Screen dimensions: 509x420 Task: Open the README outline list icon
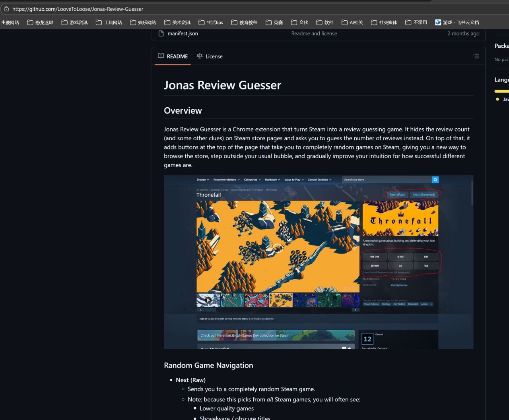point(476,56)
